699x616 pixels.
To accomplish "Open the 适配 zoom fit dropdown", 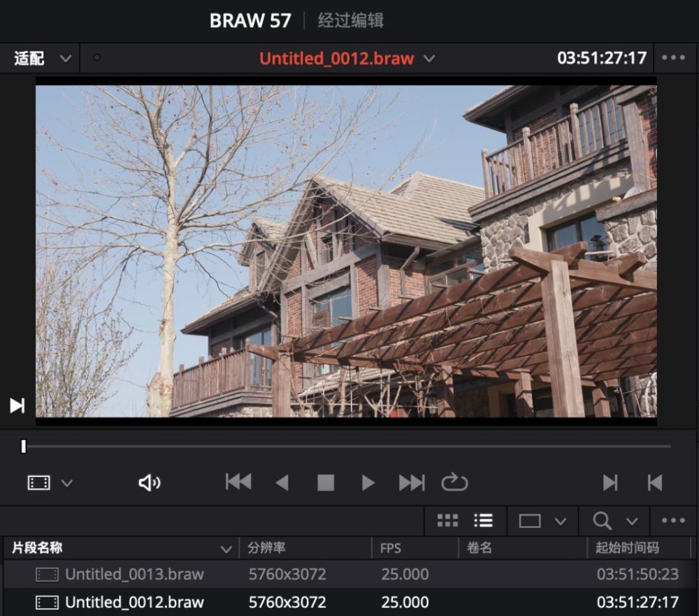I will [x=42, y=59].
